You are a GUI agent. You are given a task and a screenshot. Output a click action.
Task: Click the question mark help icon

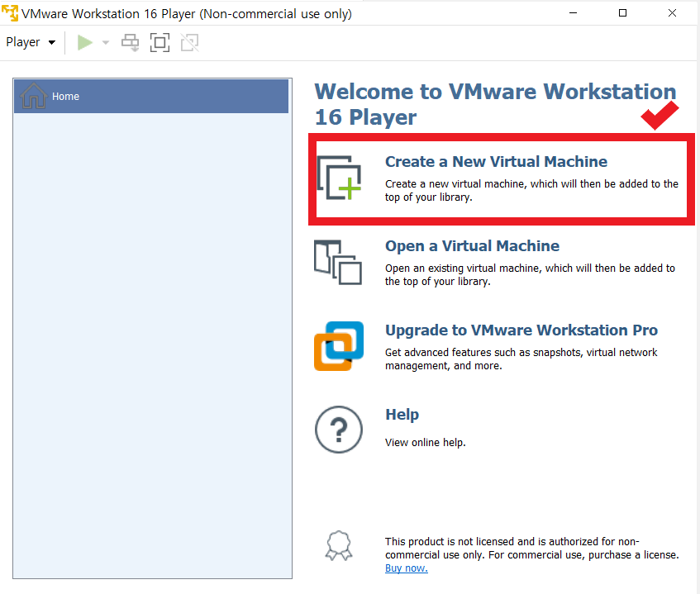click(339, 430)
